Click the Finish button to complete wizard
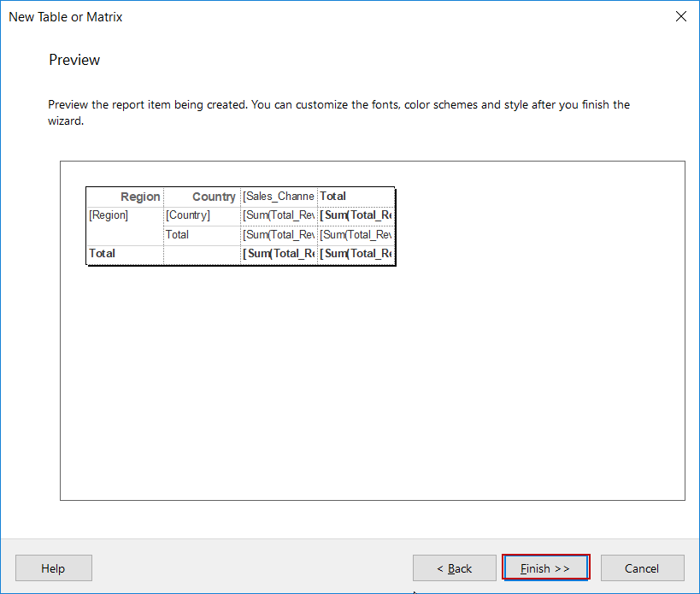 coord(545,568)
